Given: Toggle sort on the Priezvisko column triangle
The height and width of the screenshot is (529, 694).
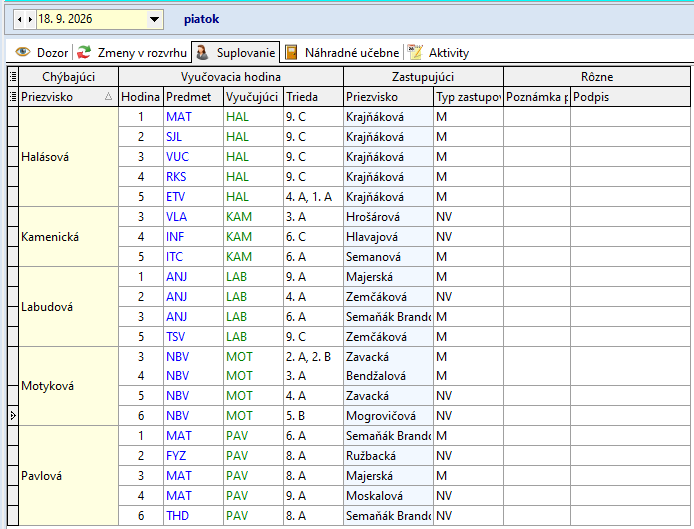Looking at the screenshot, I should coord(108,97).
